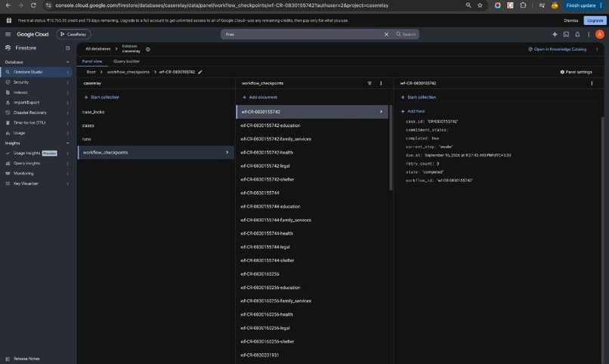
Task: Click the documents list scrollbar
Action: (x=391, y=147)
